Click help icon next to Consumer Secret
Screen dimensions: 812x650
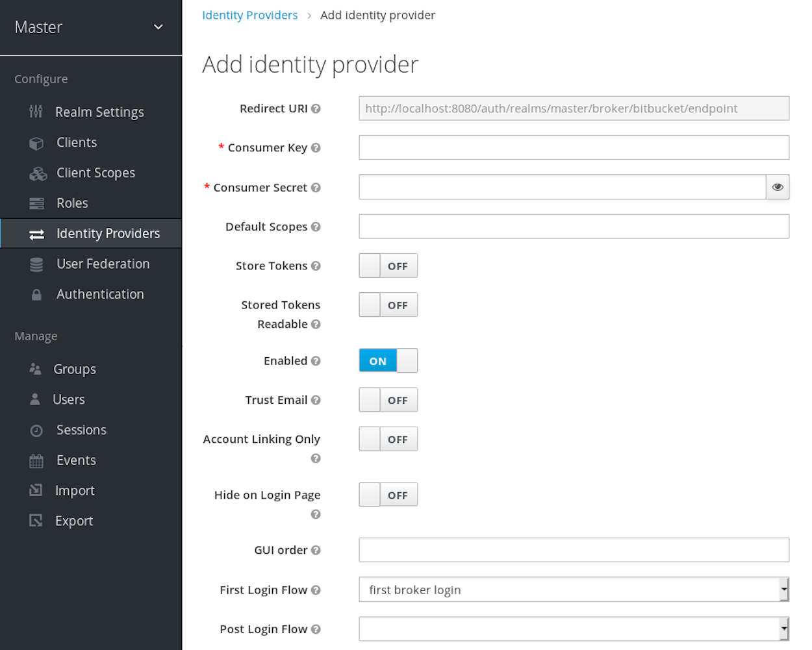[x=316, y=188]
